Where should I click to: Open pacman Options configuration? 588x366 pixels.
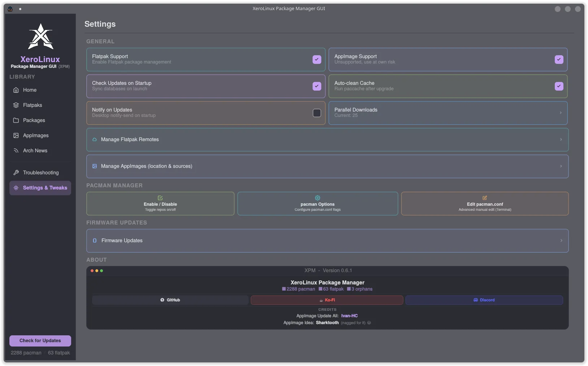pyautogui.click(x=317, y=204)
